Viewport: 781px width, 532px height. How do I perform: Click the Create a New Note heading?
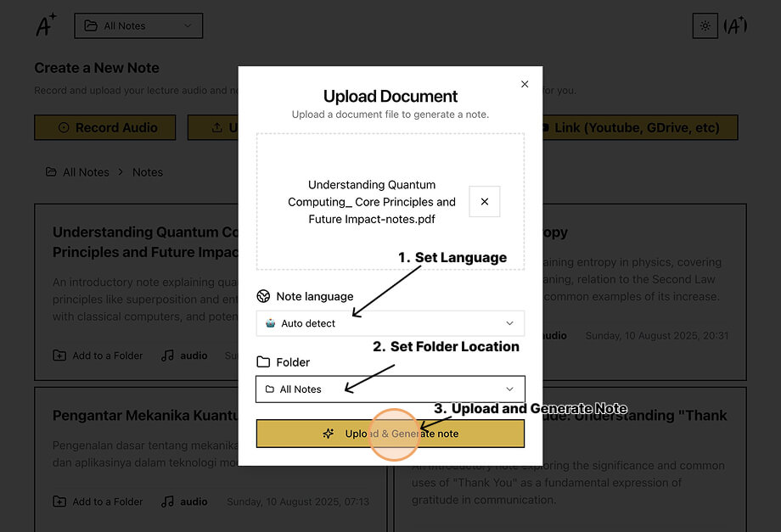point(97,68)
